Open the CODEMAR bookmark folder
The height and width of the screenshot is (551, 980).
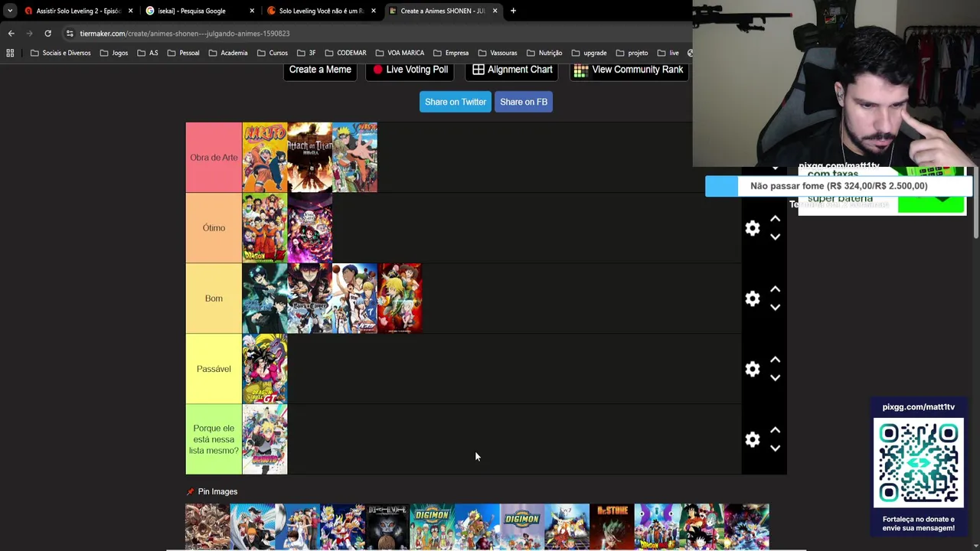(x=345, y=53)
